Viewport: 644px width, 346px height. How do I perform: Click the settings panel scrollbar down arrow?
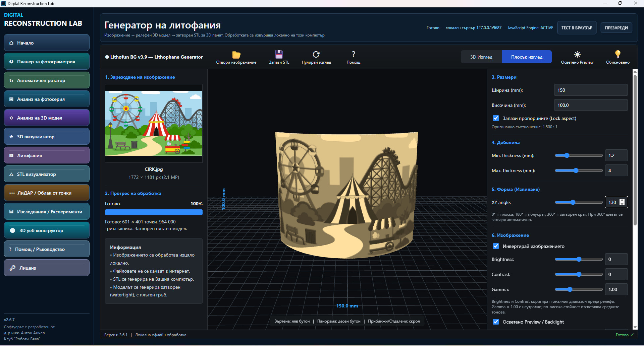pos(635,327)
